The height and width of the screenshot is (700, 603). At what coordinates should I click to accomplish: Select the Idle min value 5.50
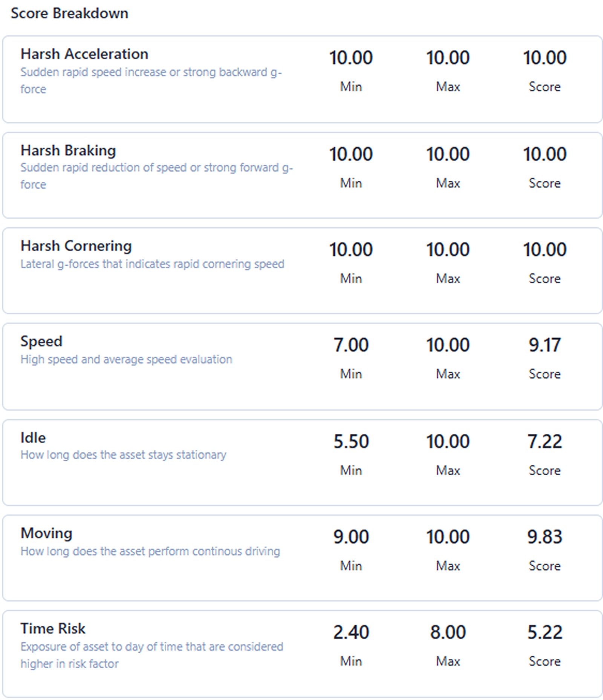(351, 442)
